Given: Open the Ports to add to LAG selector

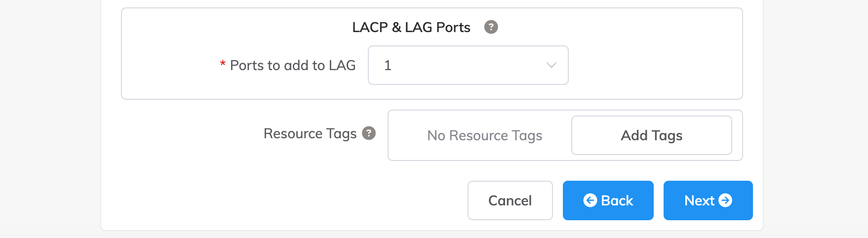Looking at the screenshot, I should (468, 65).
